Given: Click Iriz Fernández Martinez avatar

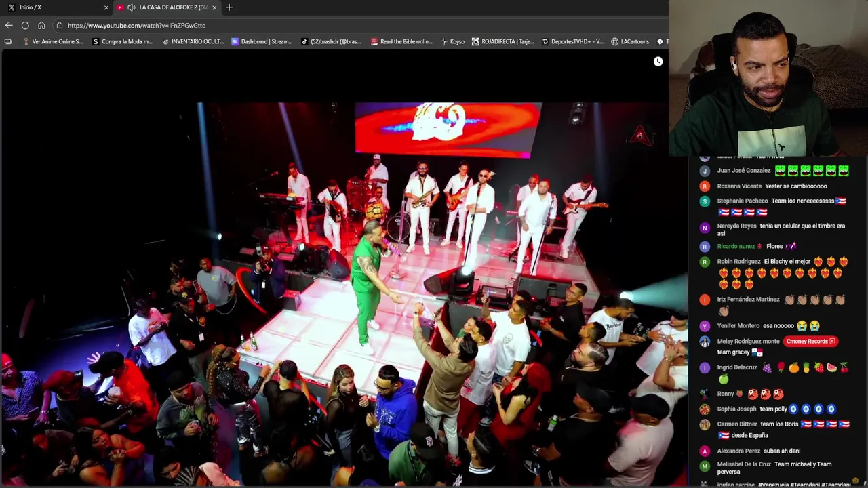Looking at the screenshot, I should (x=705, y=300).
